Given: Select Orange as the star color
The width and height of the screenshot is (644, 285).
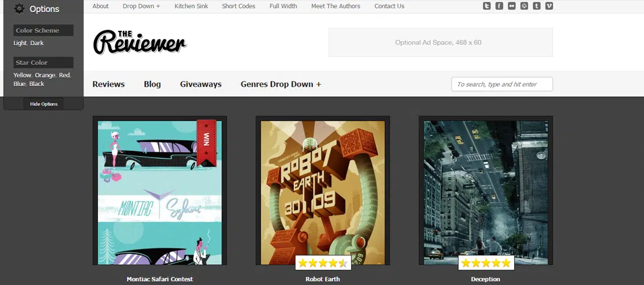Looking at the screenshot, I should [x=44, y=75].
